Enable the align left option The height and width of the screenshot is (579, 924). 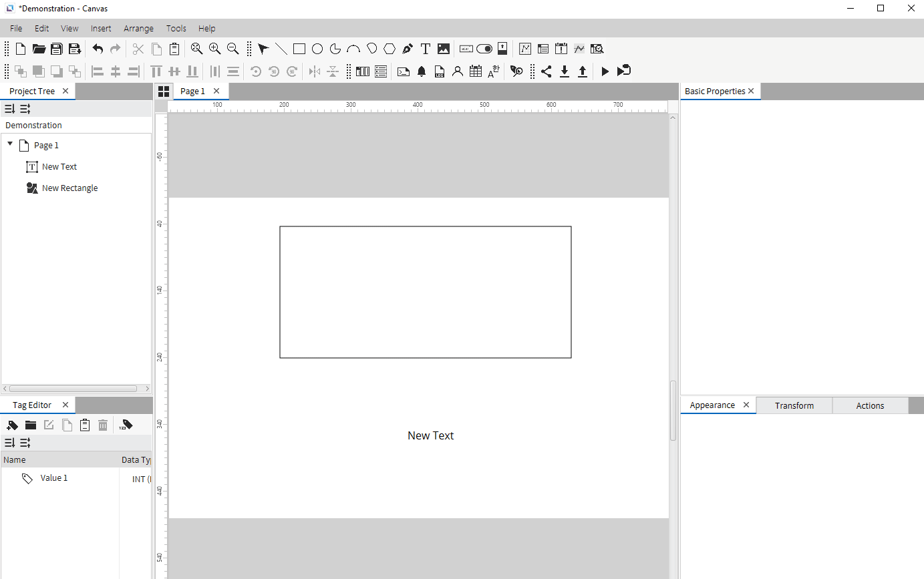click(97, 71)
